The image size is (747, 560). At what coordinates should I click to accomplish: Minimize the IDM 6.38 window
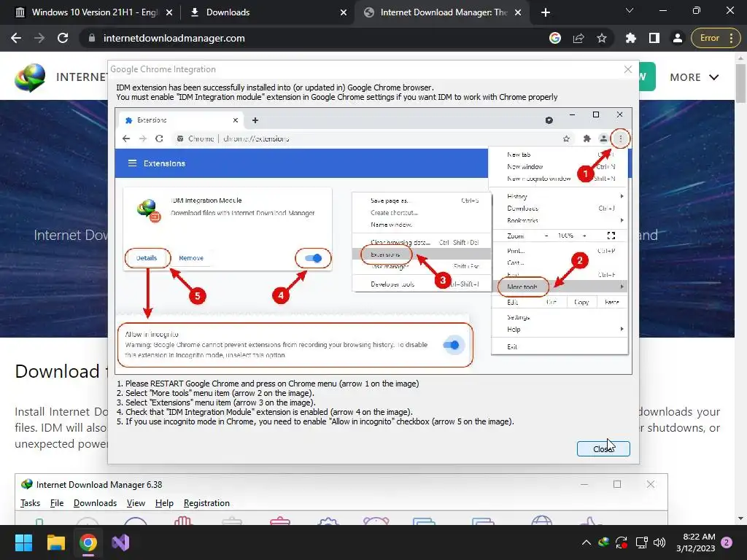584,484
